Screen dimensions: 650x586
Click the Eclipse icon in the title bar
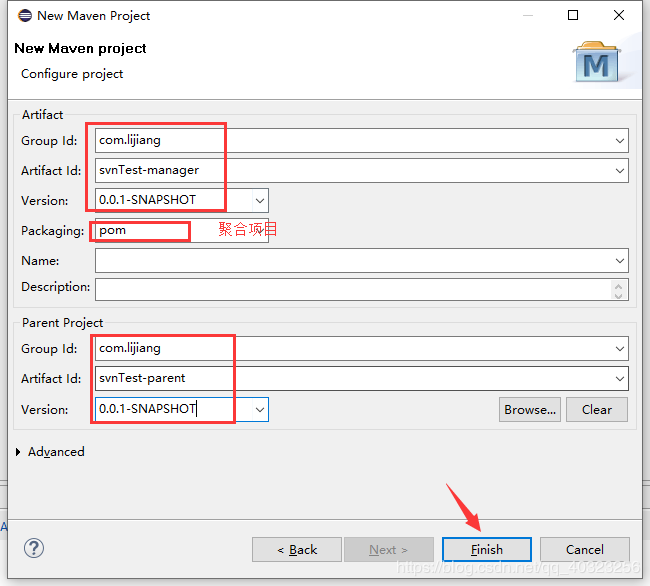(x=21, y=16)
